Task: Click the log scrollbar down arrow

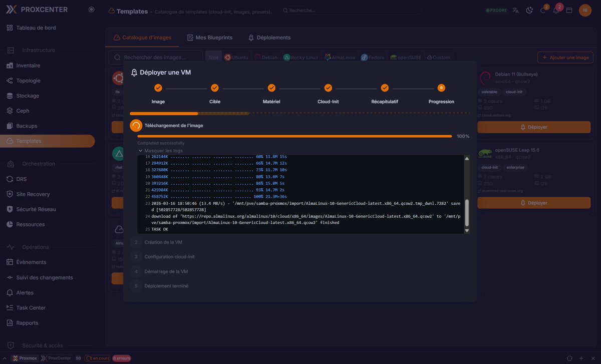Action: [x=467, y=230]
